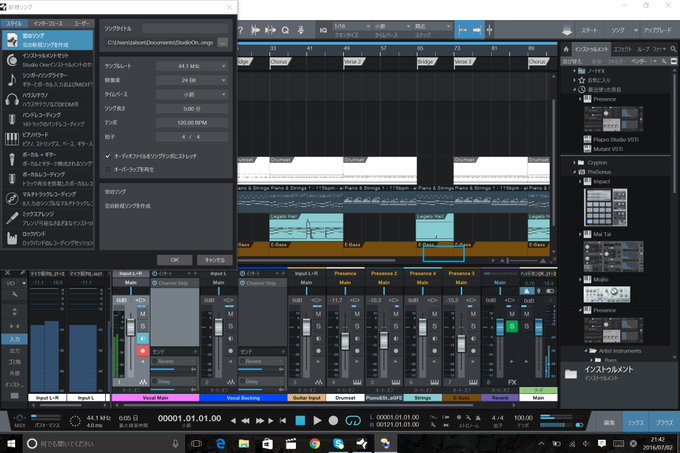Toggle the transport loop button
The width and height of the screenshot is (680, 453).
pyautogui.click(x=353, y=420)
